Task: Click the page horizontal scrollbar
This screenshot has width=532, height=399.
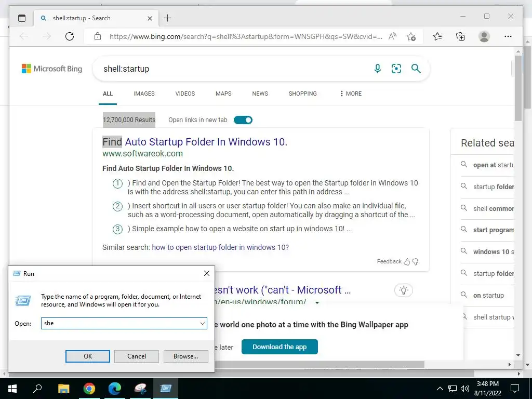Action: (x=319, y=364)
